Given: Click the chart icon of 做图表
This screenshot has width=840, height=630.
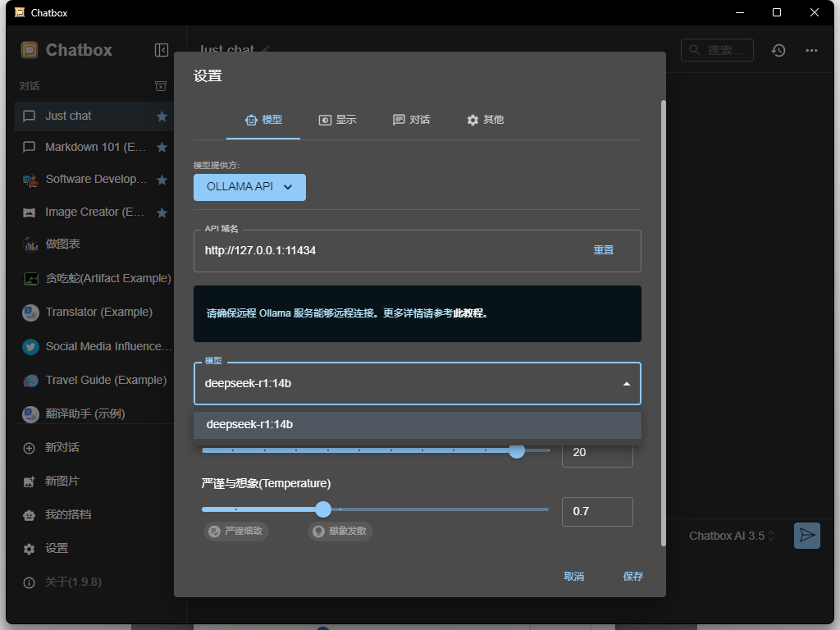Looking at the screenshot, I should [30, 244].
